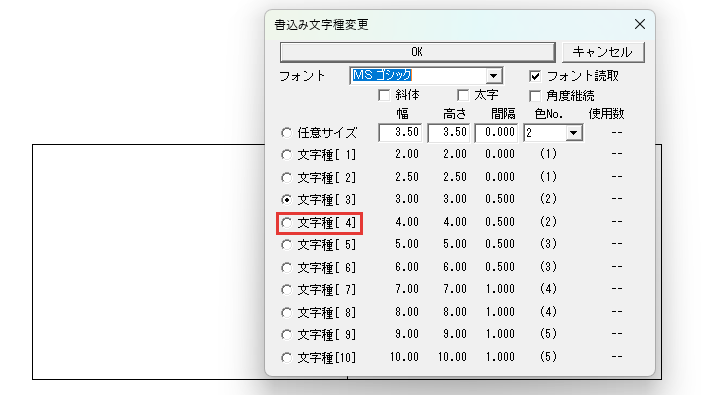Select 文字種[ 3] radio button
Viewport: 720px width, 395px height.
click(x=287, y=199)
